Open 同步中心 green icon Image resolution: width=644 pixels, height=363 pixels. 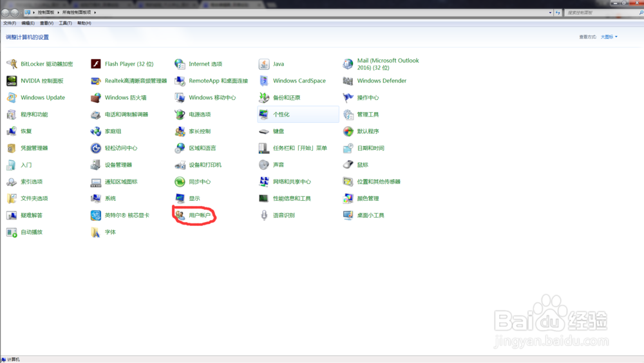[180, 181]
